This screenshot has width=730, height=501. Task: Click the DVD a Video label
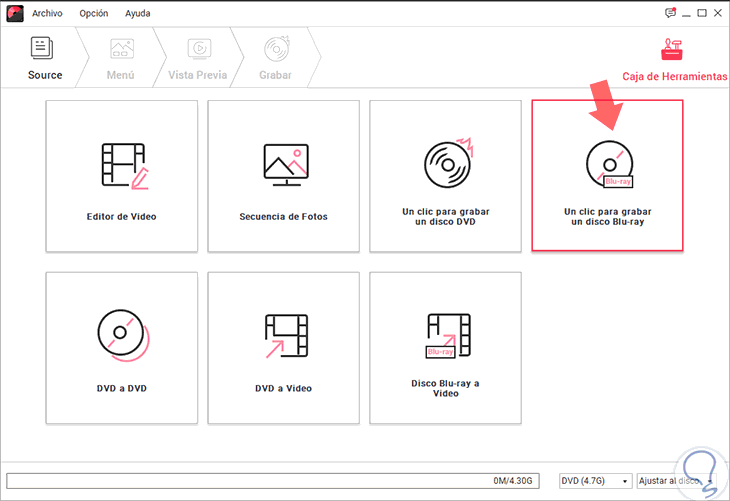pos(284,388)
